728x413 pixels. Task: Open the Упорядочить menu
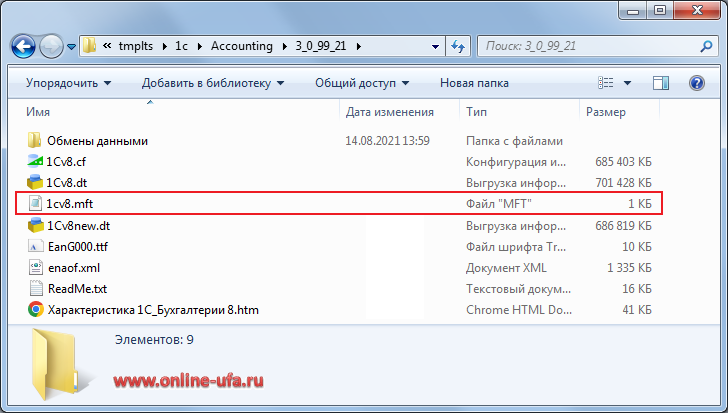pyautogui.click(x=68, y=83)
